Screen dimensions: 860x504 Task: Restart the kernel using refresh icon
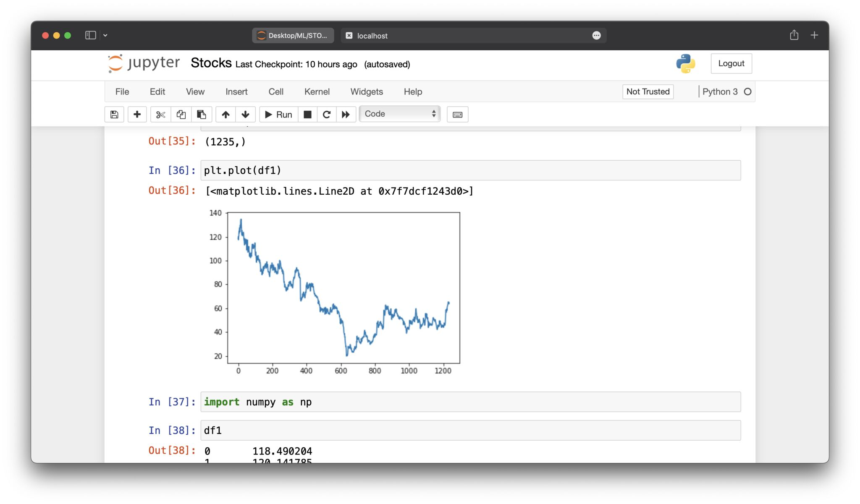tap(327, 114)
